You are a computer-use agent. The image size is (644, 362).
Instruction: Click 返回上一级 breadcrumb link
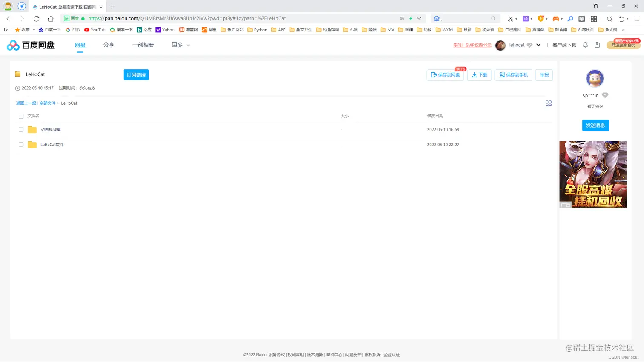[26, 103]
